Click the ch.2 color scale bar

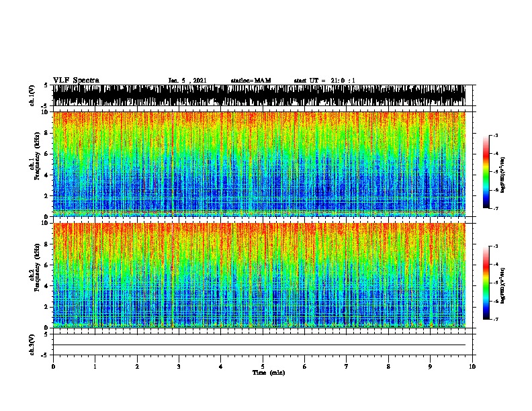[x=486, y=283]
